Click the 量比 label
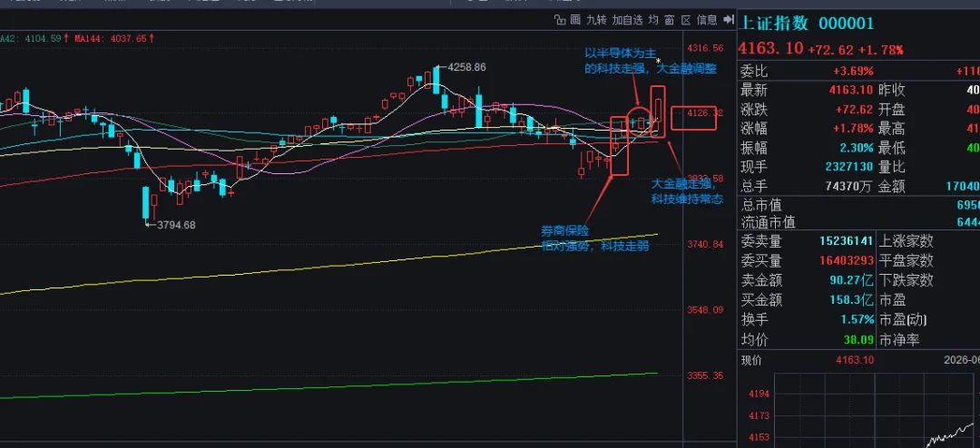The image size is (980, 448). tap(893, 168)
